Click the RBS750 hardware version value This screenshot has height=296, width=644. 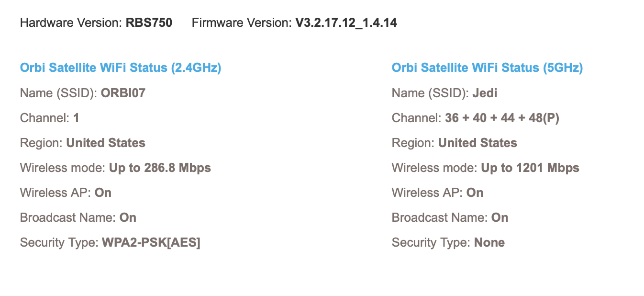[x=149, y=23]
